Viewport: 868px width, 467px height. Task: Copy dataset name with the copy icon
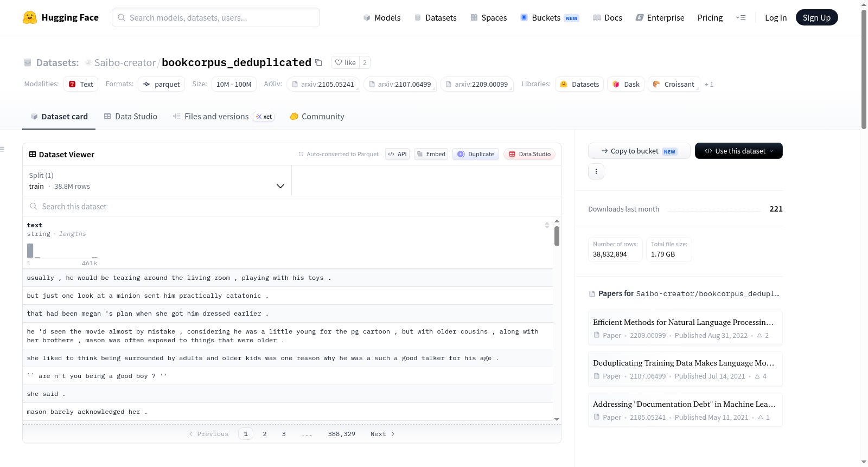point(318,63)
